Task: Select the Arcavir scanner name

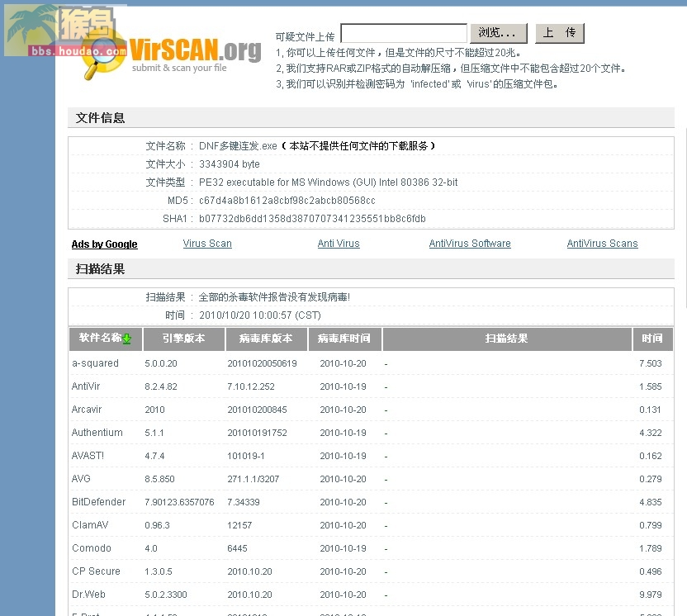Action: [87, 410]
